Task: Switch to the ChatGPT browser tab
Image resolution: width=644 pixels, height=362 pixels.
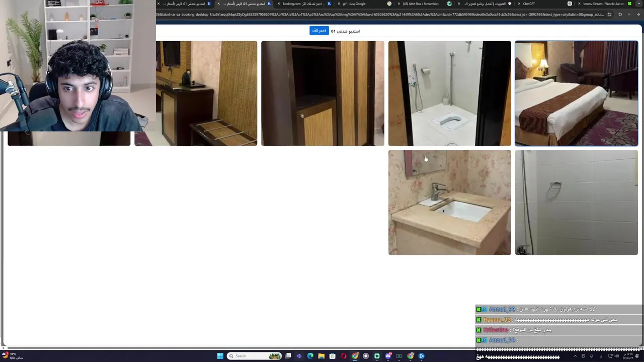Action: [544, 4]
